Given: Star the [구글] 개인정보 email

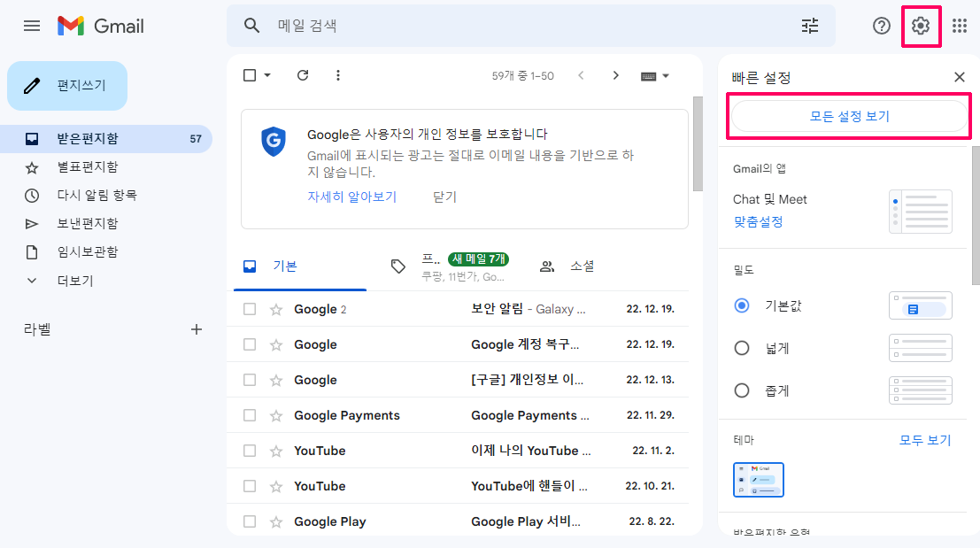Looking at the screenshot, I should (x=276, y=380).
